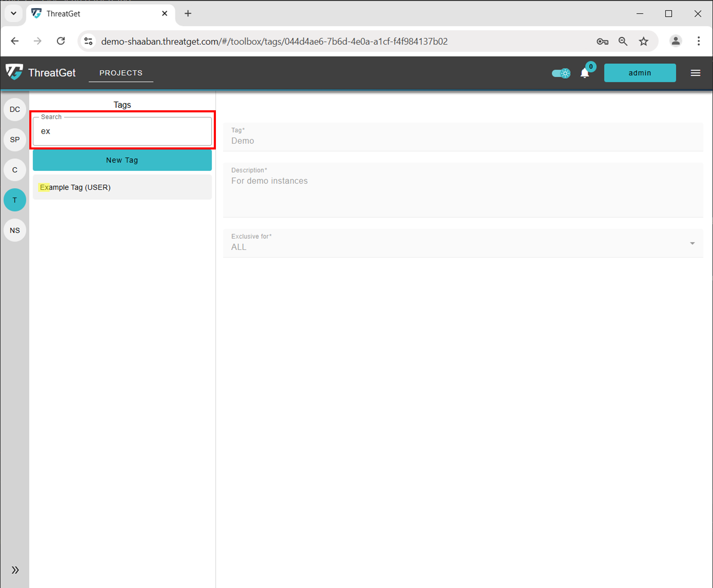This screenshot has width=713, height=588.
Task: Go to the PROJECTS menu
Action: (x=121, y=73)
